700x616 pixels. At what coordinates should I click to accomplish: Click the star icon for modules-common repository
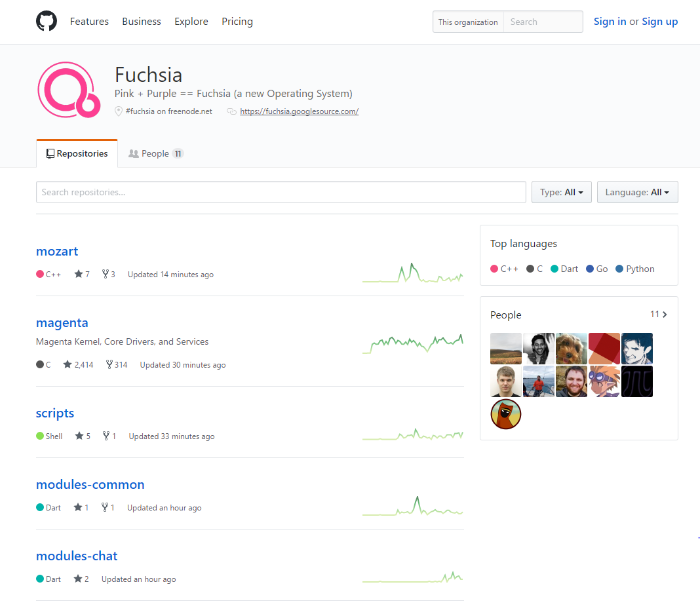(78, 507)
